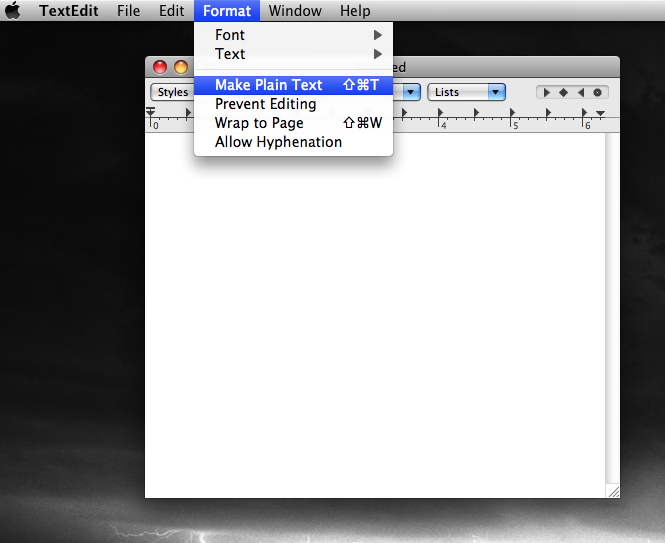This screenshot has width=665, height=543.
Task: Open the Lists dropdown
Action: pyautogui.click(x=467, y=92)
